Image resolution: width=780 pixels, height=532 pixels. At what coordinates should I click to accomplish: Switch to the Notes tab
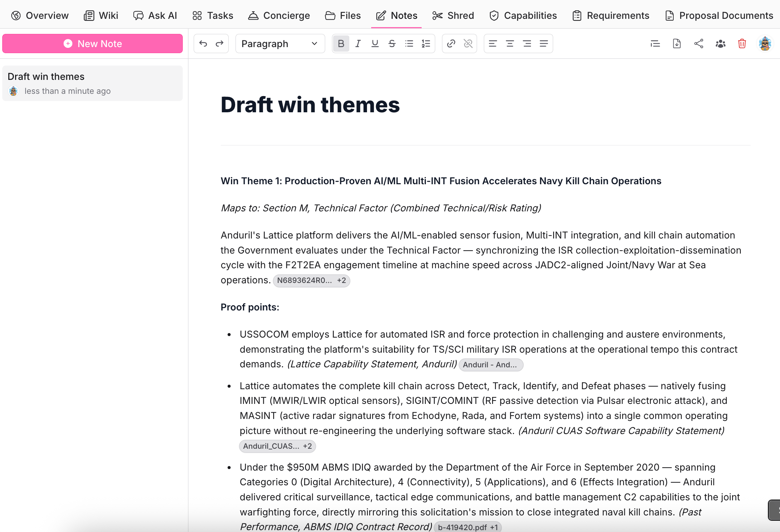[x=396, y=15]
